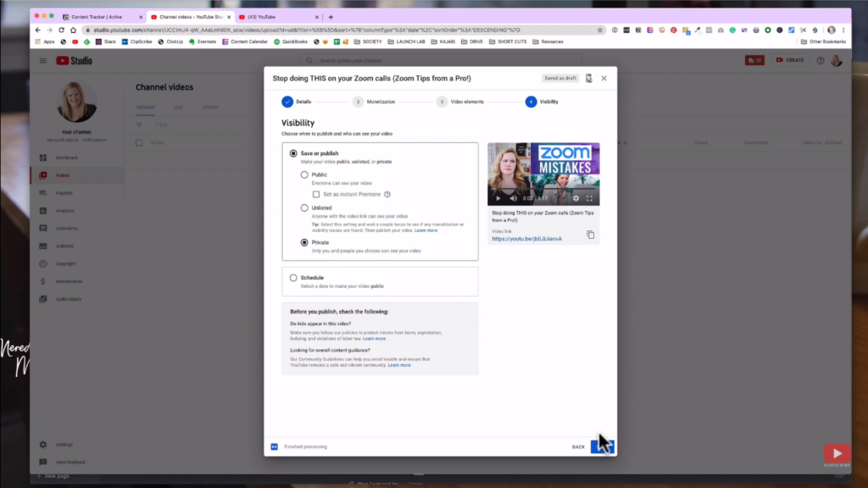Open a new browser tab
Image resolution: width=868 pixels, height=488 pixels.
point(331,17)
